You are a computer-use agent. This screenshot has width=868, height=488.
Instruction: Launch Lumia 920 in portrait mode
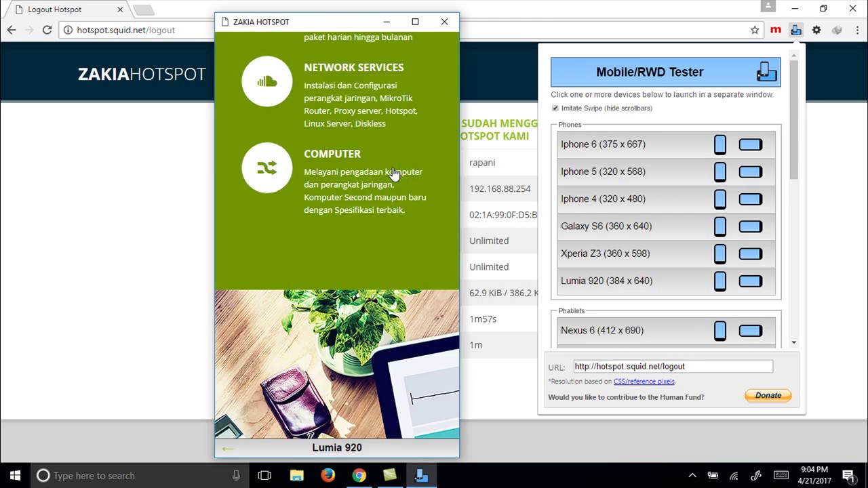[x=720, y=281]
